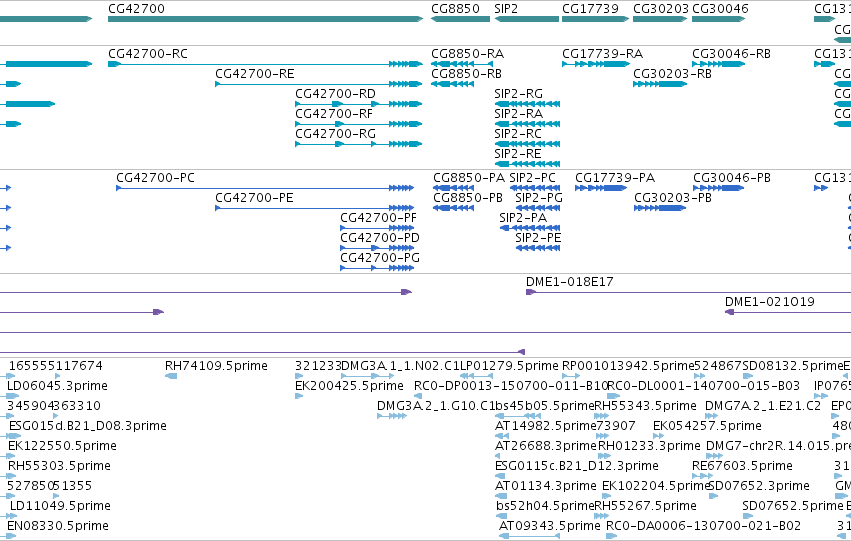The height and width of the screenshot is (541, 851).
Task: Click transcript SIP2-RG
Action: click(x=527, y=104)
